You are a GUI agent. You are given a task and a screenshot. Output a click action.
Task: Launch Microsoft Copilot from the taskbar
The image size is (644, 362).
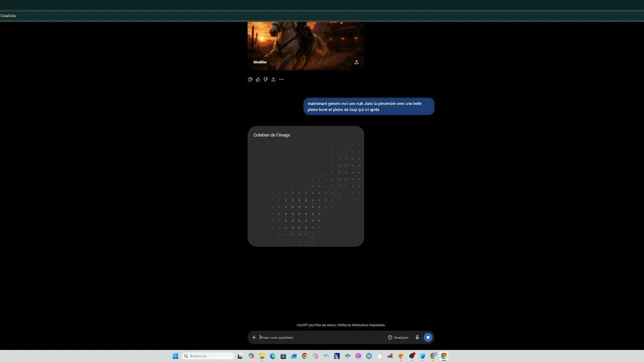pos(252,356)
